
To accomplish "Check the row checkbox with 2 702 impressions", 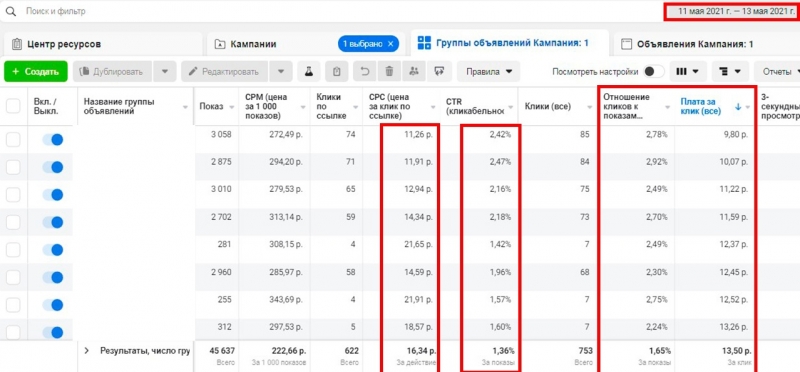I will click(x=13, y=222).
